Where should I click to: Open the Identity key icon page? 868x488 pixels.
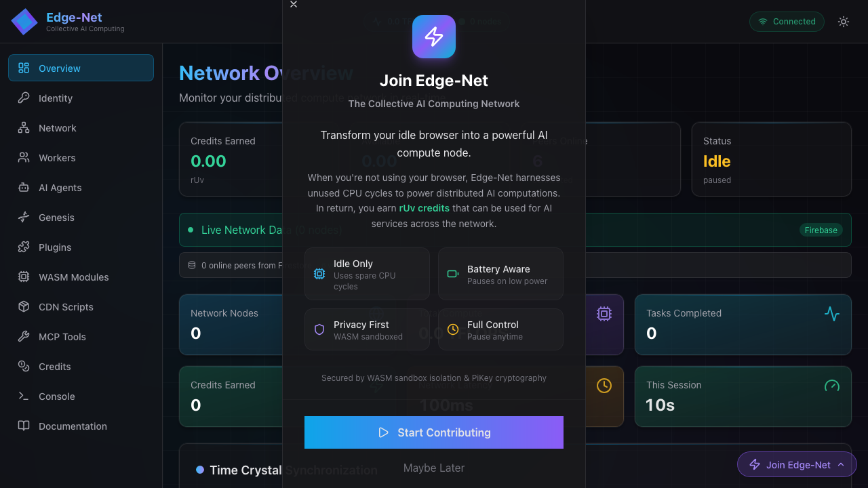pyautogui.click(x=24, y=98)
